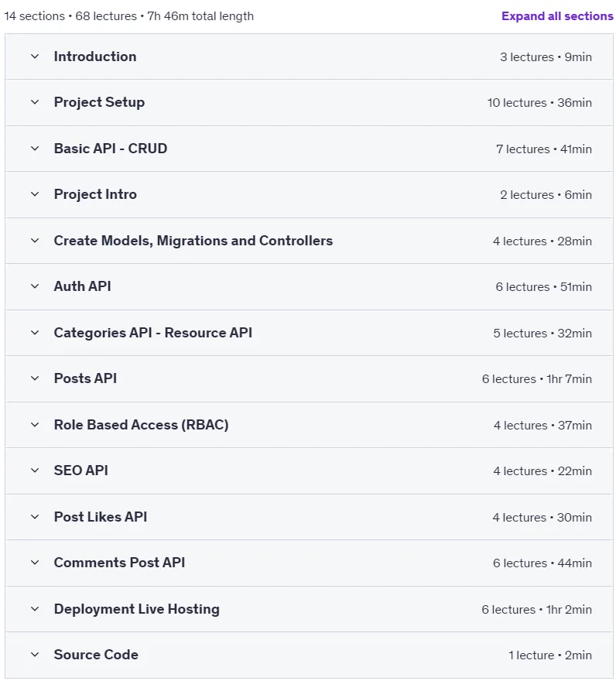Click '6 lectures • 1hr 2min' on Deployment row

(536, 610)
